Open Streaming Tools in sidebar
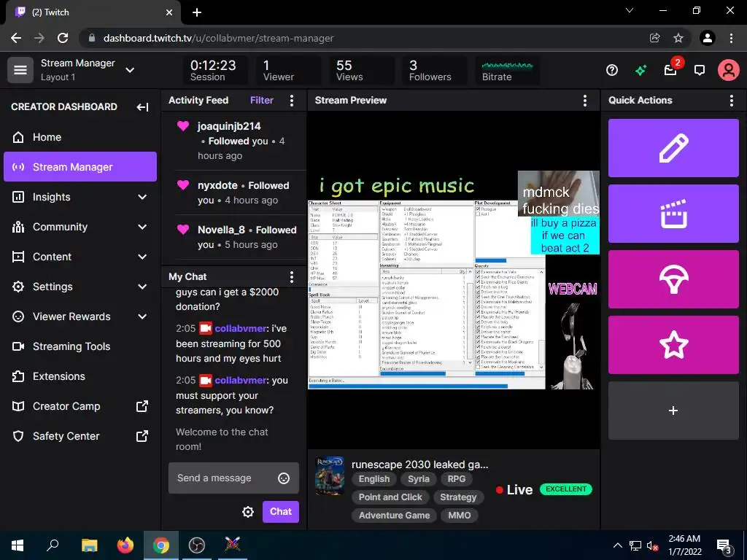Viewport: 747px width, 560px height. tap(80, 346)
